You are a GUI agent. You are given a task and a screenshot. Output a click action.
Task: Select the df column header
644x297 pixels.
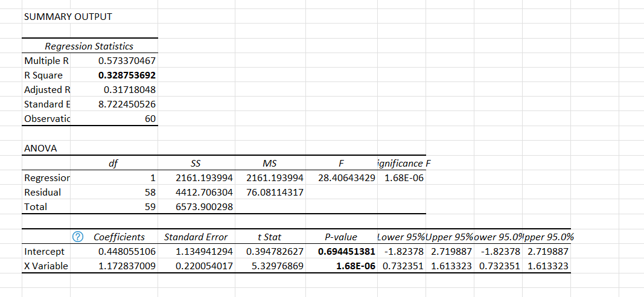coord(113,164)
